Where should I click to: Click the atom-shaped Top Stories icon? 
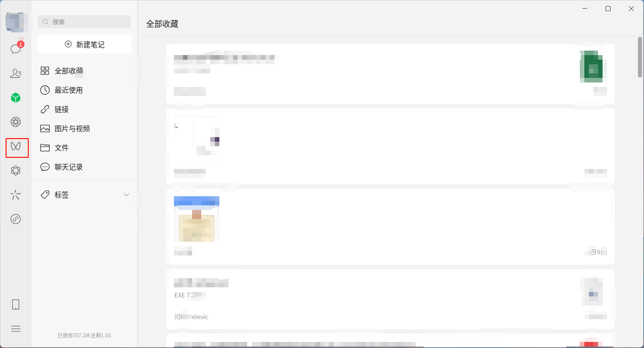click(x=16, y=171)
